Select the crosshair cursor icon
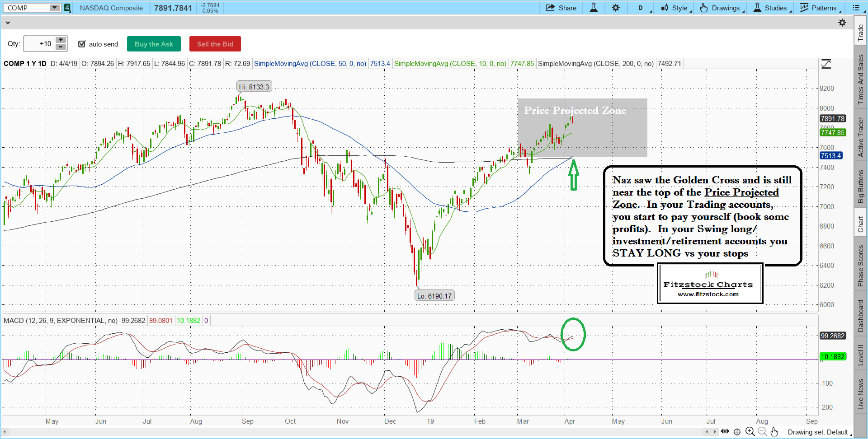This screenshot has height=439, width=868. 737,432
